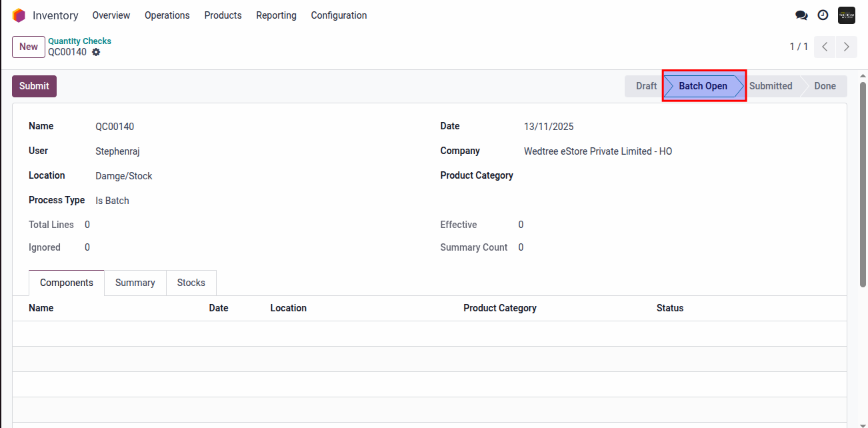Open the gear actions menu beside QC00140
Screen dimensions: 868x428
[x=96, y=52]
